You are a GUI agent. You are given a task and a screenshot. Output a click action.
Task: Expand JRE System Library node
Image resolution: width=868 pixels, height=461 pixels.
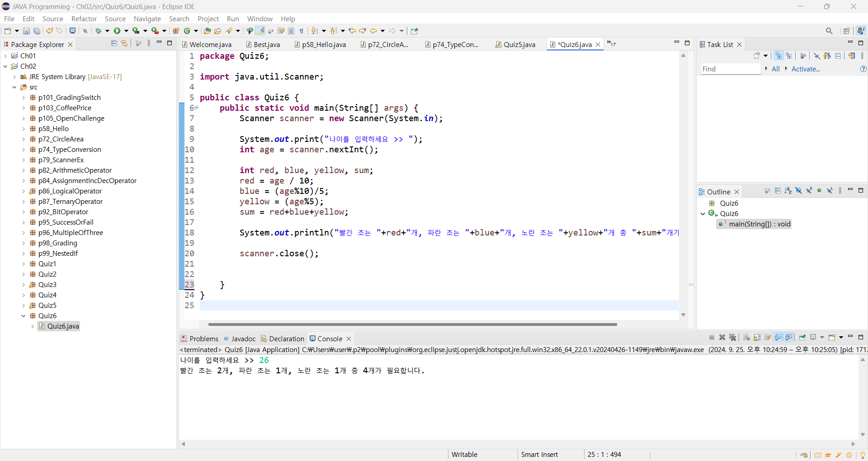(x=14, y=77)
